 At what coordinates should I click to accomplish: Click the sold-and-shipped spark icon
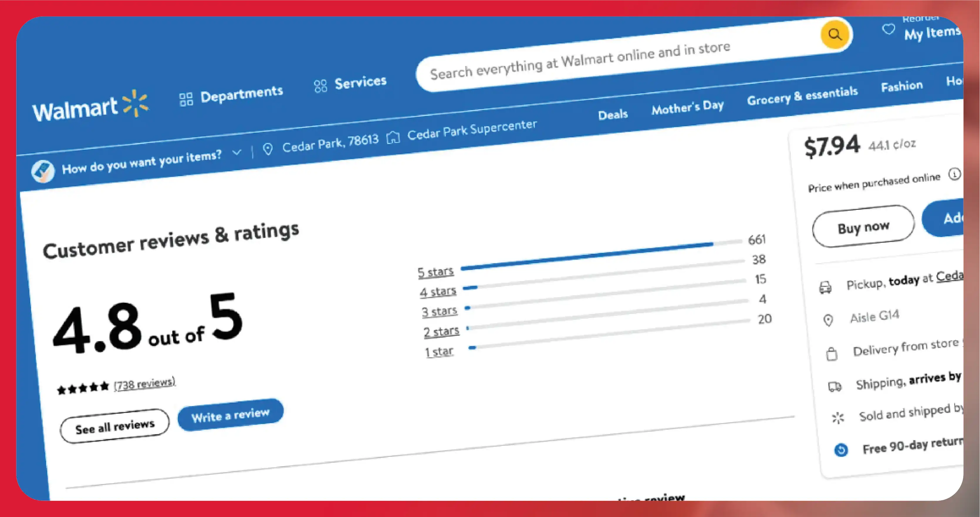pyautogui.click(x=838, y=418)
